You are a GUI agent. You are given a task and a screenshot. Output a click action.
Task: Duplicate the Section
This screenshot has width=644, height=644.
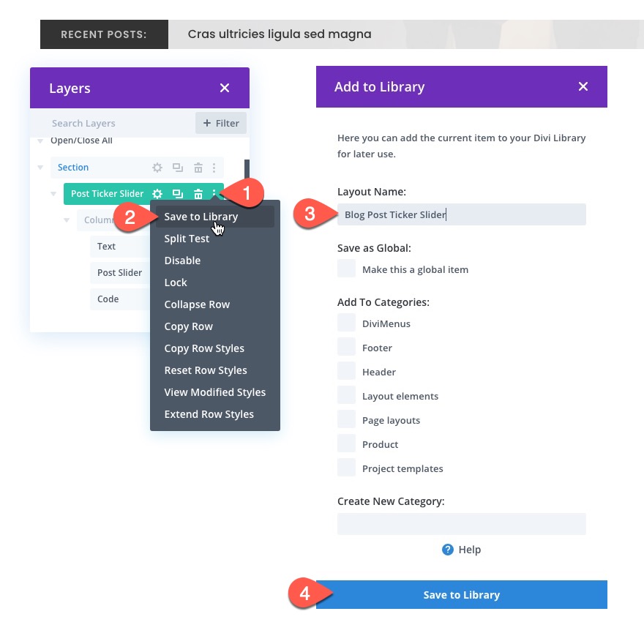click(x=177, y=167)
